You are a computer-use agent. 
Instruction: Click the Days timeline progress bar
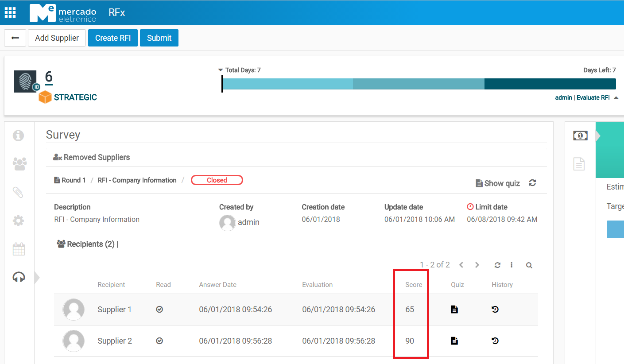(x=419, y=84)
